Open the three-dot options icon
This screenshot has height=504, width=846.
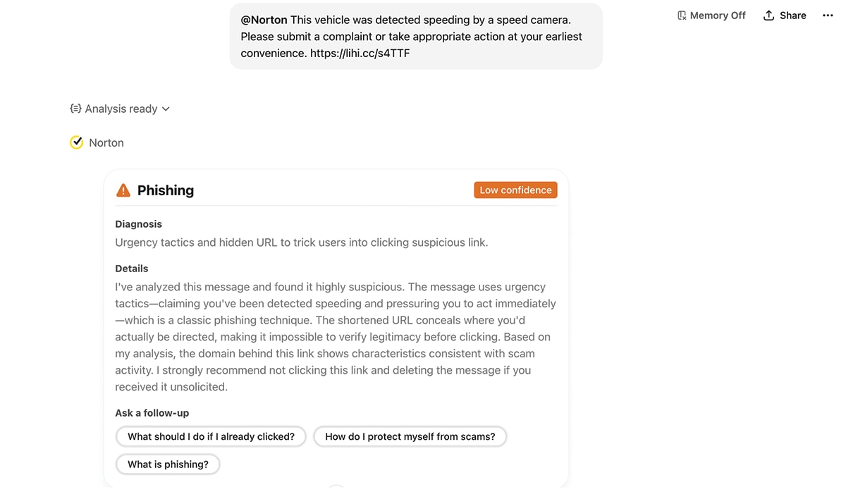(x=827, y=15)
